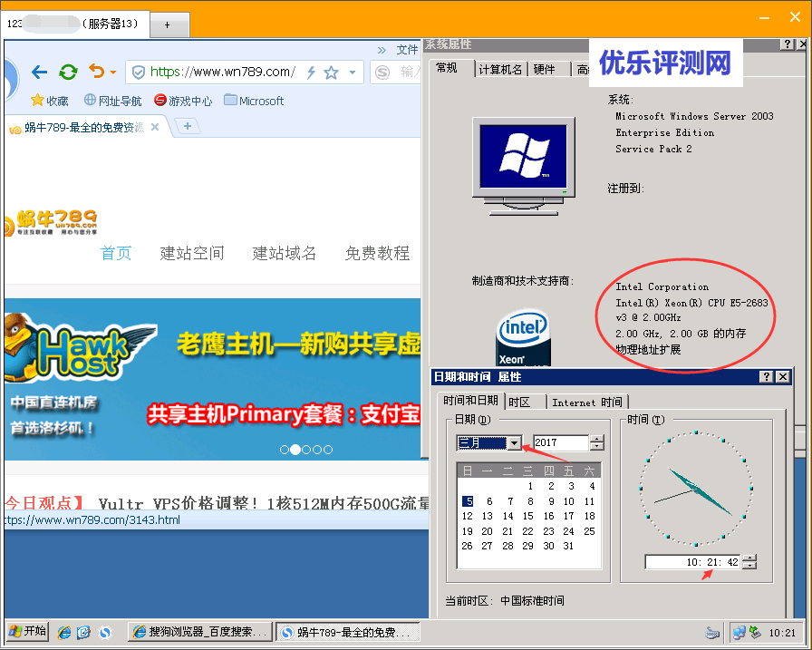
Task: Click the time field 10:21:42
Action: coord(693,561)
